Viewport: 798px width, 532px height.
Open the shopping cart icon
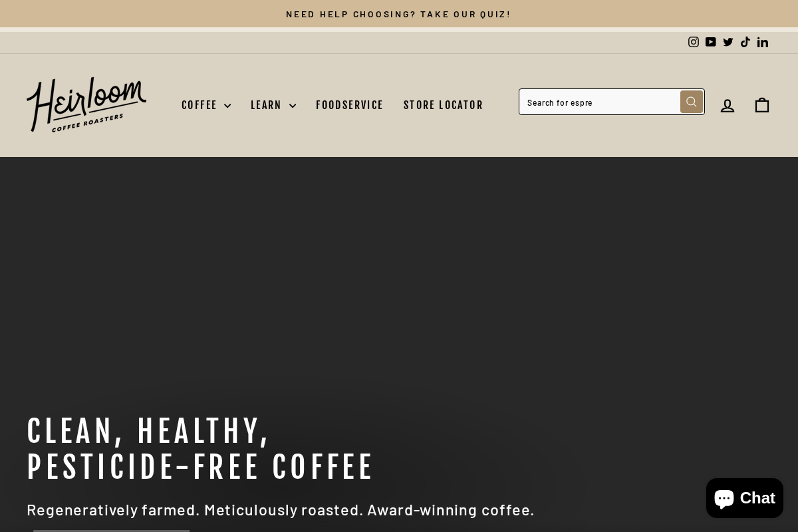tap(762, 105)
